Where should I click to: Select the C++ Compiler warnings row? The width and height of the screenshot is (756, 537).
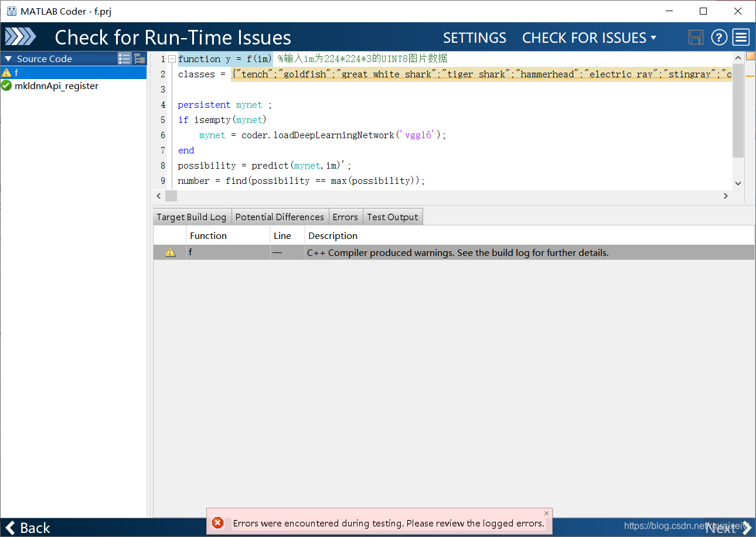click(x=454, y=252)
